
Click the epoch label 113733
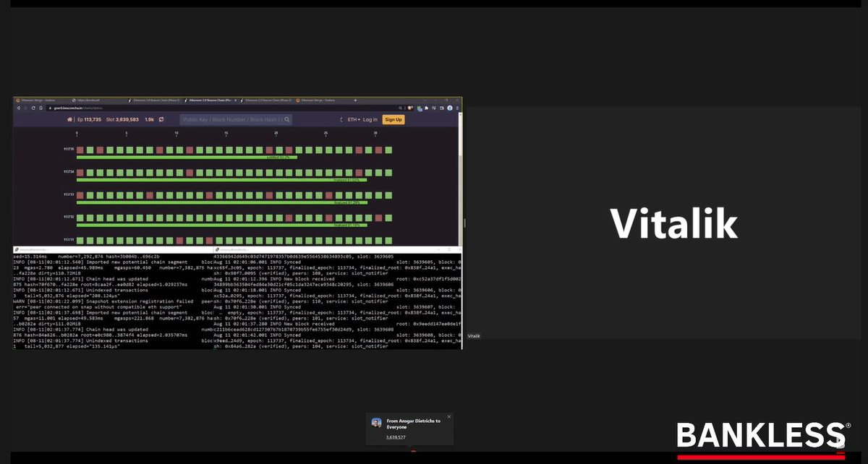(69, 194)
